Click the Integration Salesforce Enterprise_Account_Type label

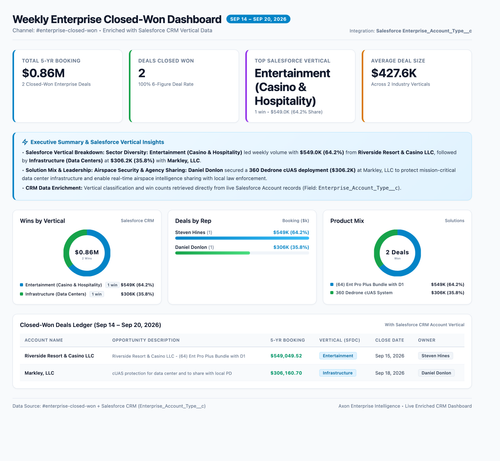point(410,31)
